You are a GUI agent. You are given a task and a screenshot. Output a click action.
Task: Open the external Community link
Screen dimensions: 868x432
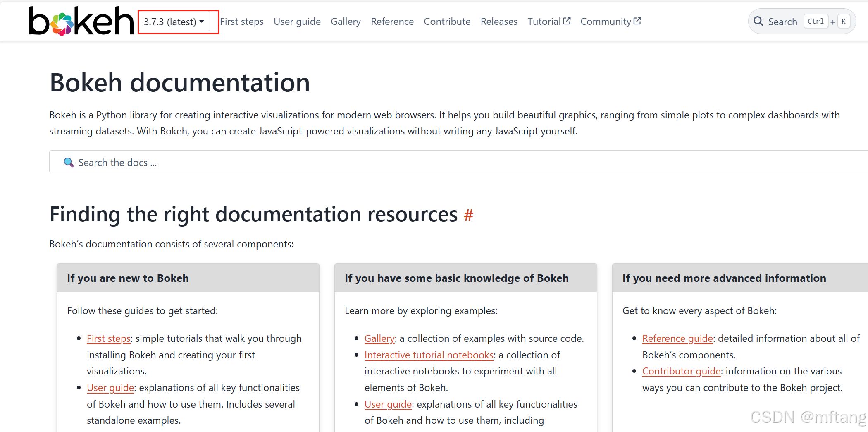point(610,22)
